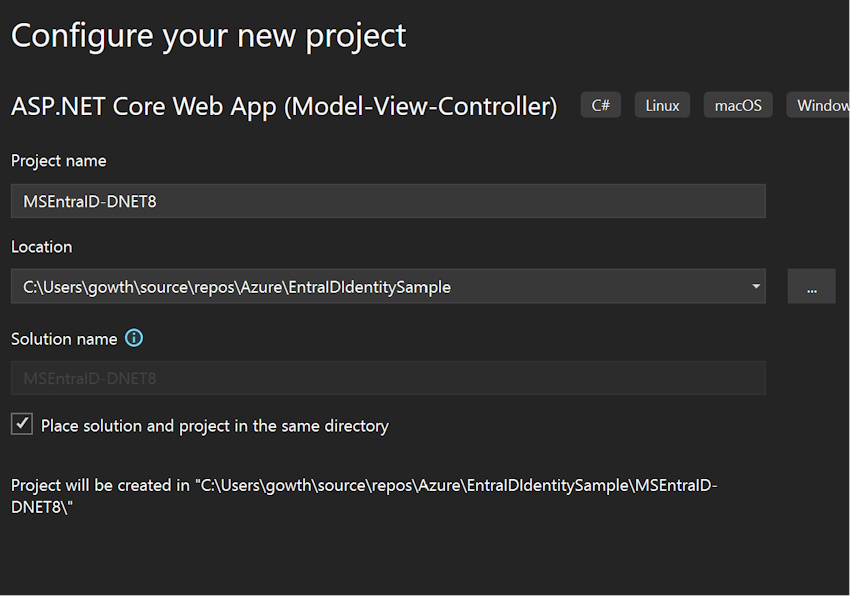850x596 pixels.
Task: Open the browse location ellipsis button
Action: click(811, 286)
